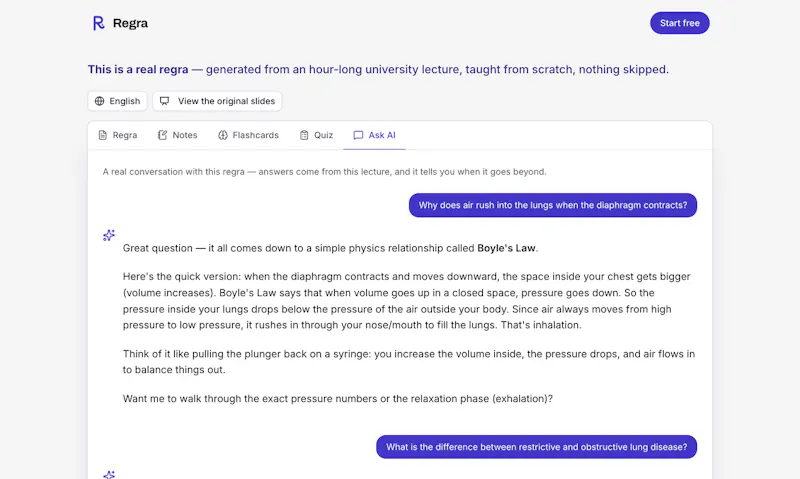Select the restrictive vs obstructive question bubble
The width and height of the screenshot is (800, 479).
tap(536, 447)
